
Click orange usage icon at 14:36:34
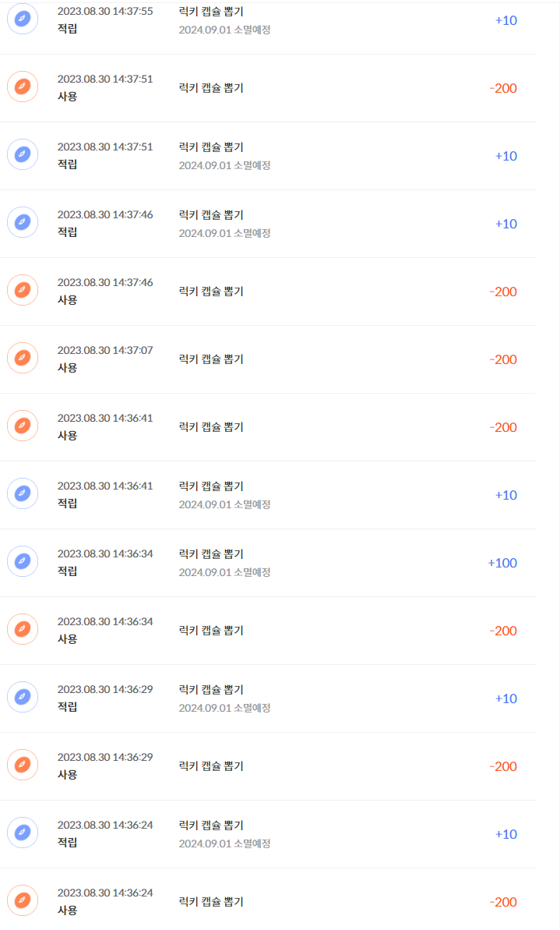[x=23, y=630]
